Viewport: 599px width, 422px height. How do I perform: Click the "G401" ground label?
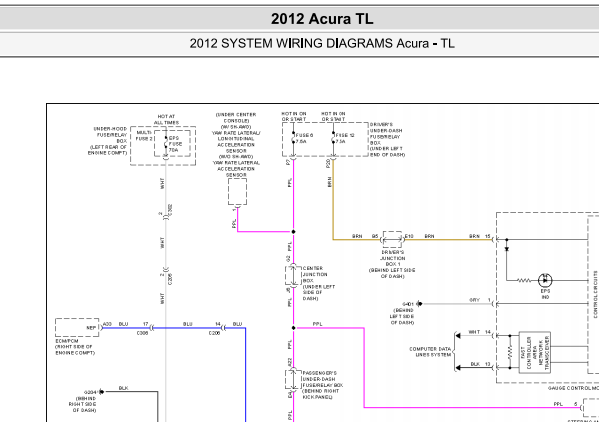408,304
